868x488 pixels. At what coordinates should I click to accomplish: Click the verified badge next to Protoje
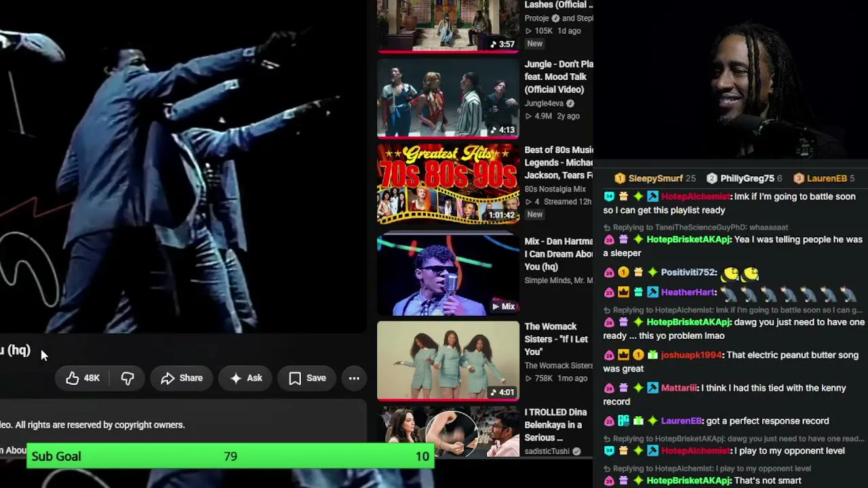click(555, 18)
